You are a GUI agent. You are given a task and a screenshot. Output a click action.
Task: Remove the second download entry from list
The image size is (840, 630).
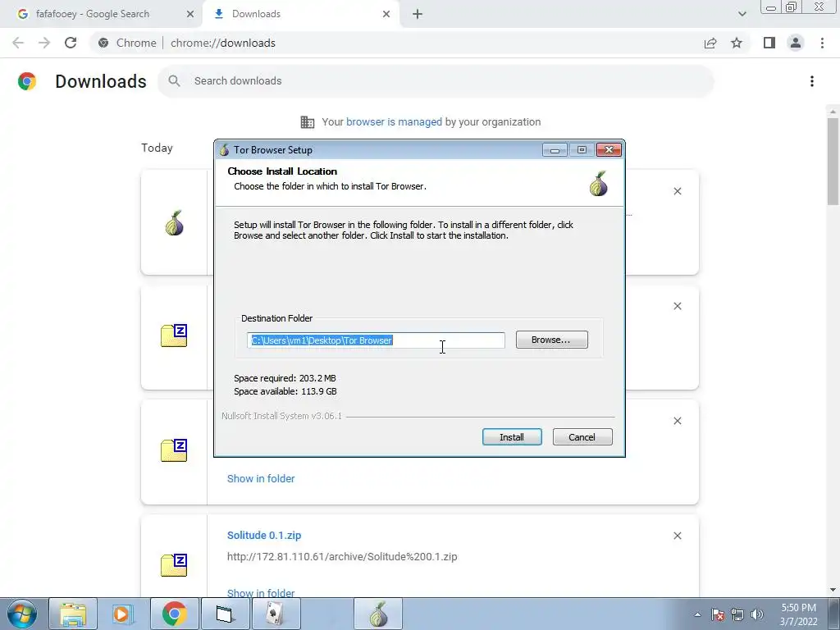677,306
